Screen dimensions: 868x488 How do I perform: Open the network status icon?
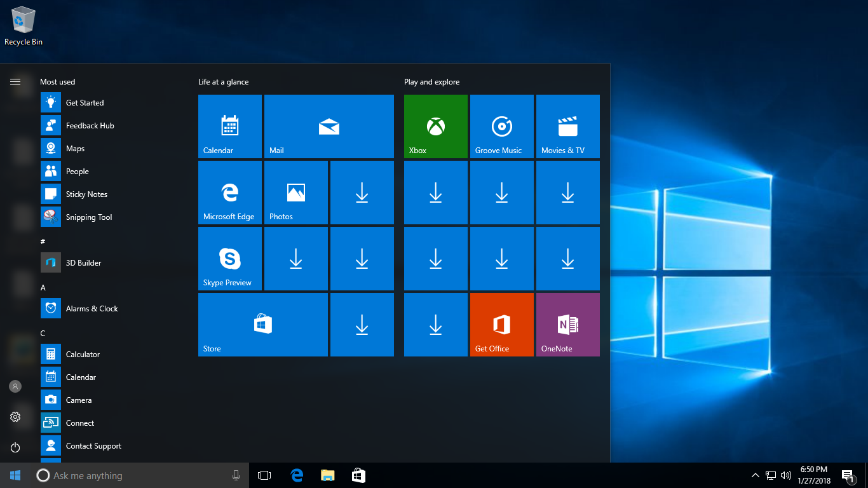pos(771,475)
